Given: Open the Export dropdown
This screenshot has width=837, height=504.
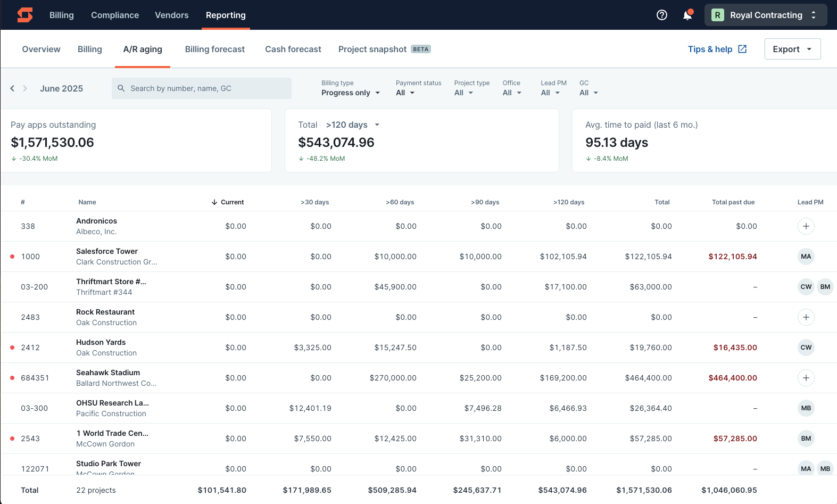Looking at the screenshot, I should [792, 49].
